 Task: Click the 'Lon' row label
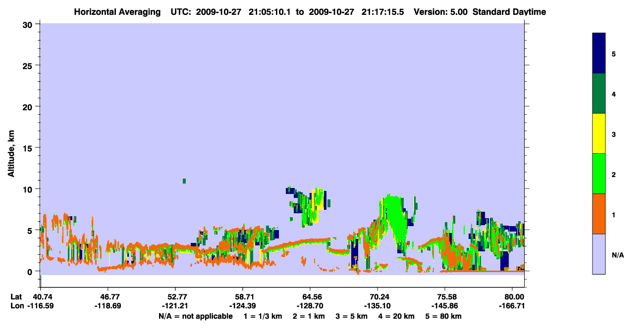pos(16,306)
